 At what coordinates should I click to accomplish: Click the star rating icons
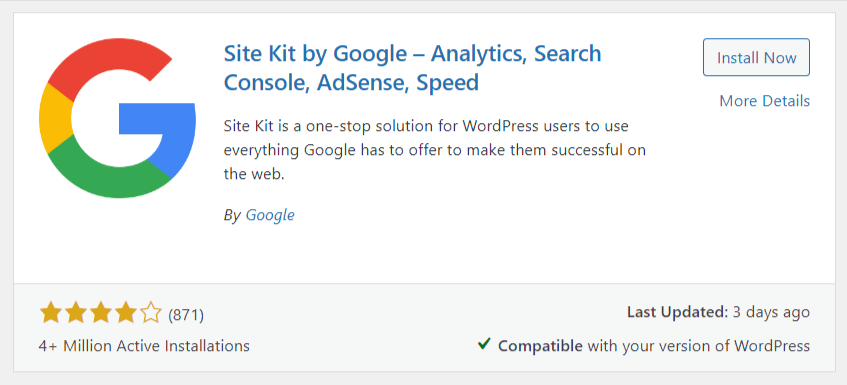point(100,313)
